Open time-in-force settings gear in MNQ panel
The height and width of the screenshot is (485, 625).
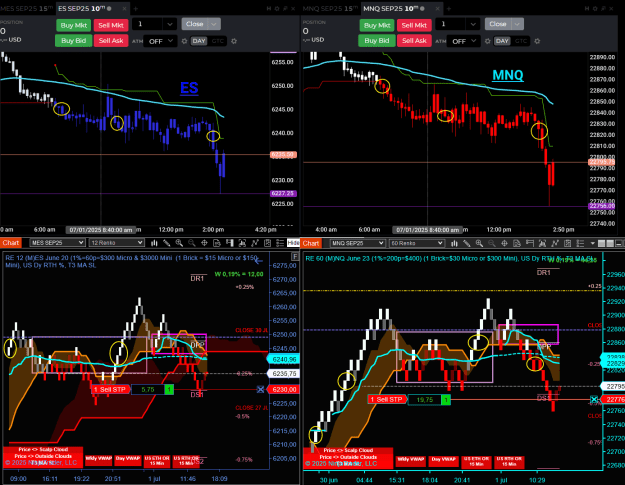[x=537, y=41]
